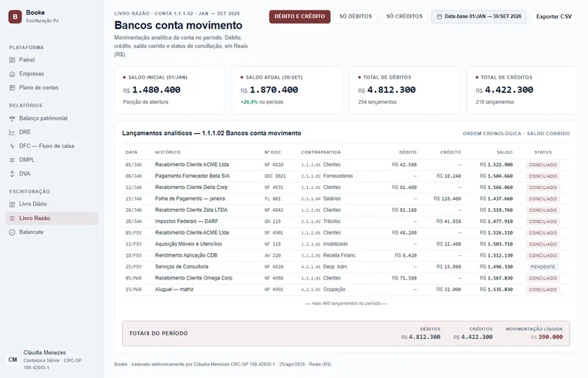Click the Balanço patrimonial scale icon

(12, 118)
